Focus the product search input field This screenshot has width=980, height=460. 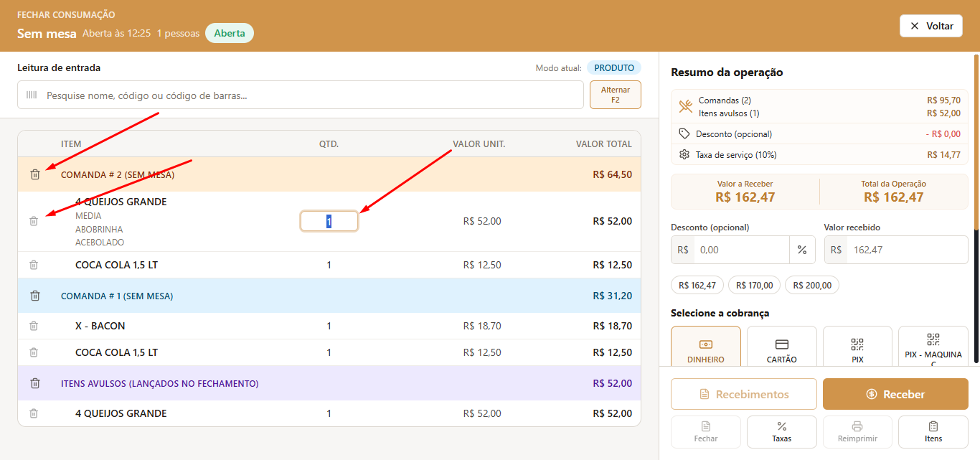tap(301, 95)
